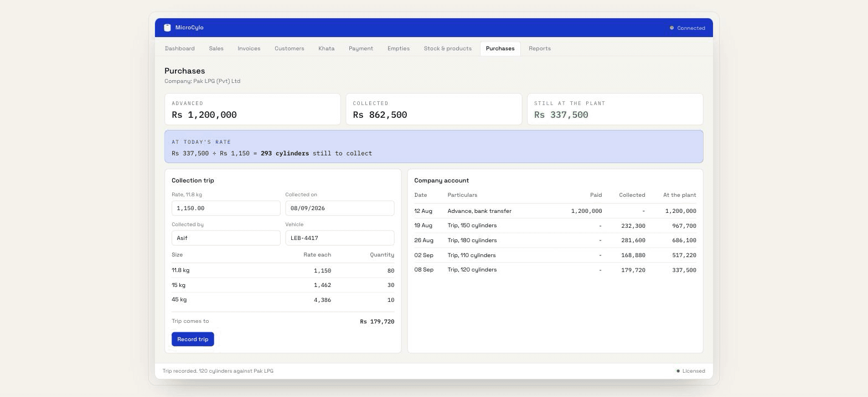This screenshot has height=397, width=868.
Task: Select the Advance, bank transfer row
Action: tap(555, 211)
